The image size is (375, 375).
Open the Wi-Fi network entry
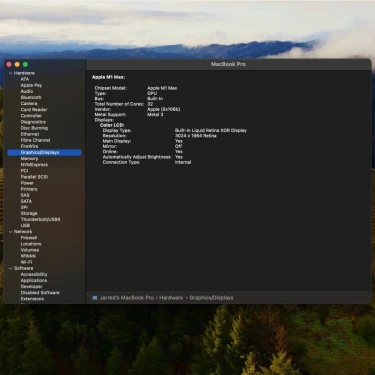coord(26,262)
